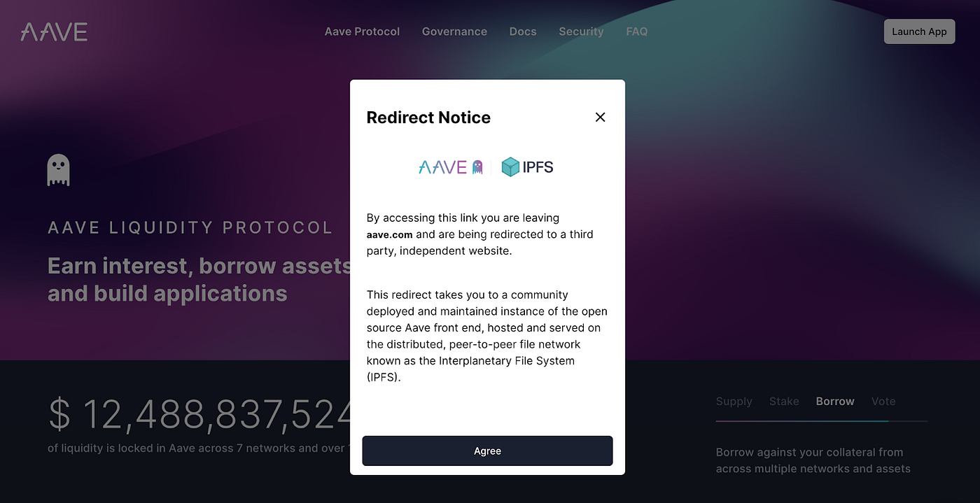
Task: Click the teal IPFS cube icon
Action: [x=510, y=167]
